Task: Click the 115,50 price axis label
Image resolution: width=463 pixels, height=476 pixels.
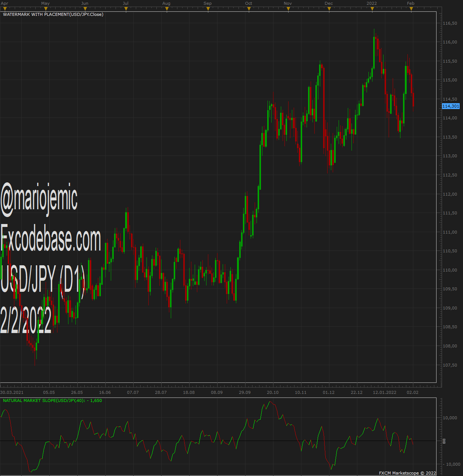Action: [x=450, y=61]
